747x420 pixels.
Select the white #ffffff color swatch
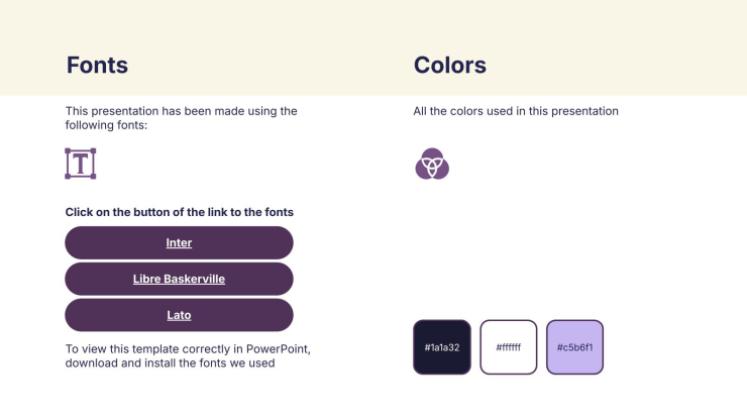click(508, 347)
